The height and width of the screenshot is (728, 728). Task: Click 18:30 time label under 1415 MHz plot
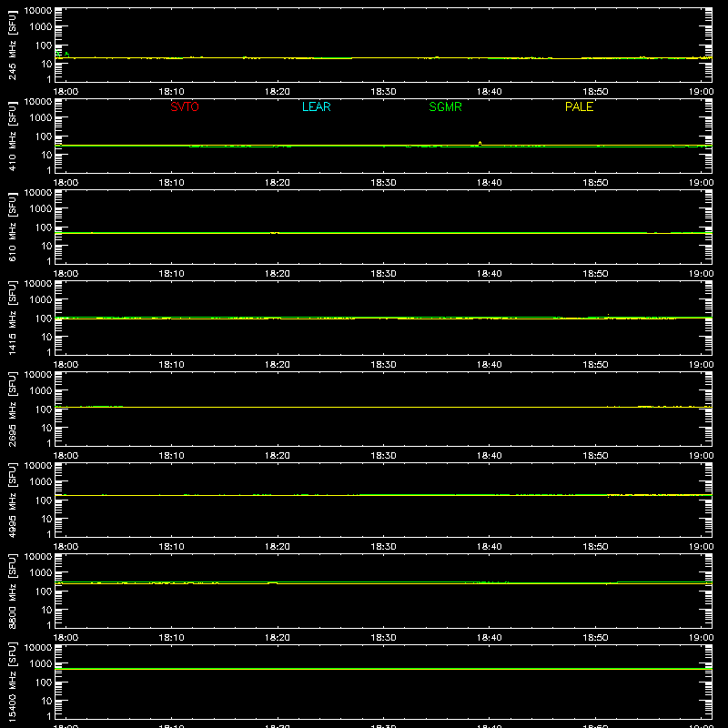[383, 365]
